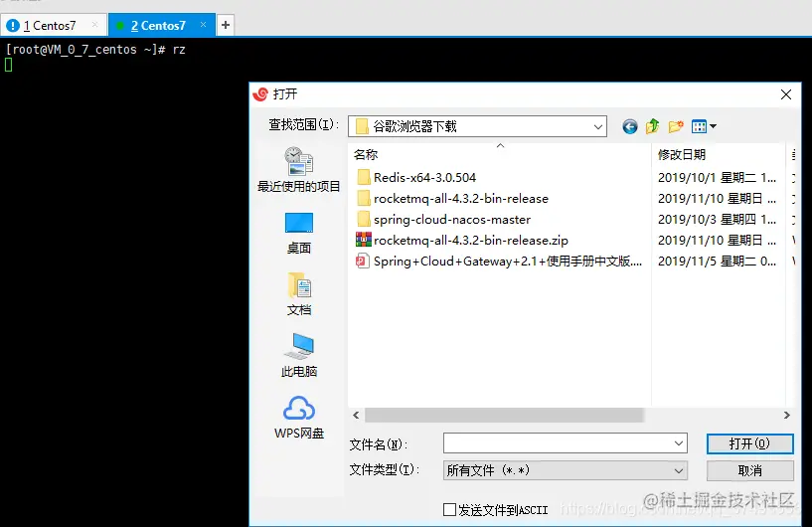Expand the 查找范围 folder dropdown
This screenshot has width=812, height=527.
tap(598, 126)
